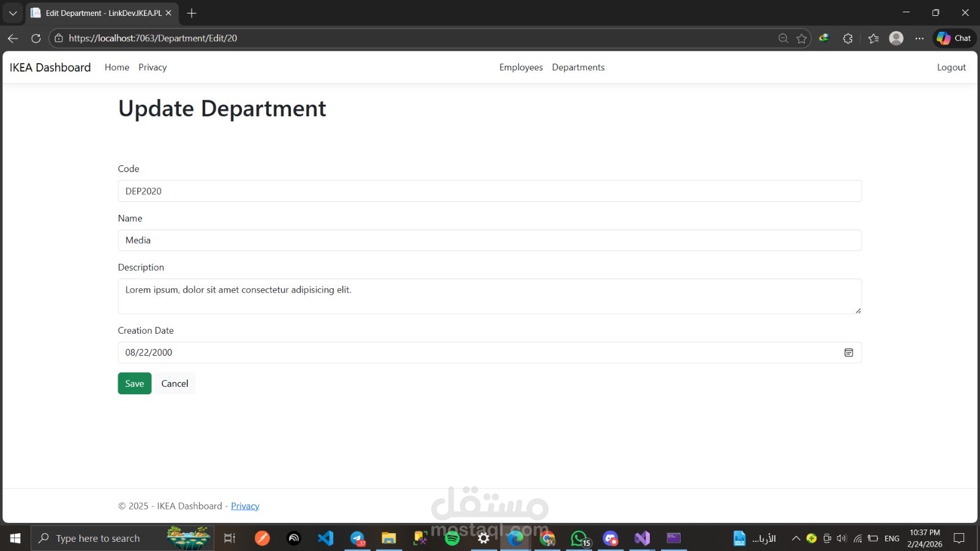Image resolution: width=980 pixels, height=551 pixels.
Task: Select the Edit Department browser tab
Action: pyautogui.click(x=103, y=13)
